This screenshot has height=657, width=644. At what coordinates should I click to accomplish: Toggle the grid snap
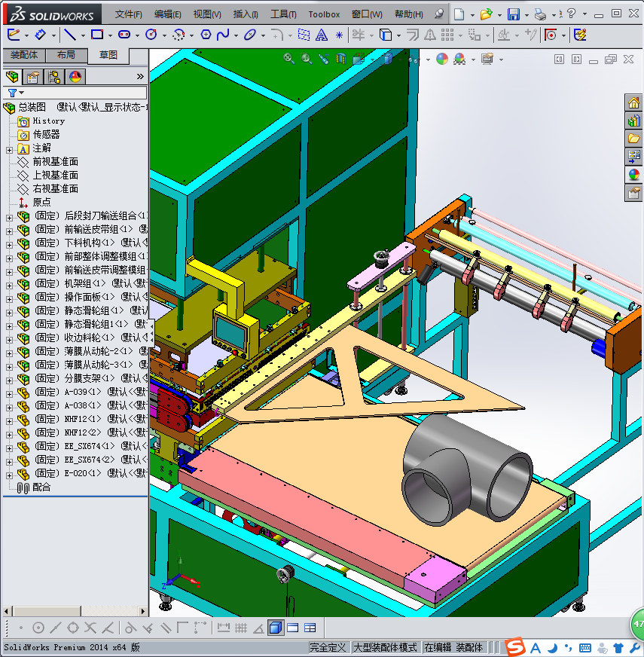[241, 628]
